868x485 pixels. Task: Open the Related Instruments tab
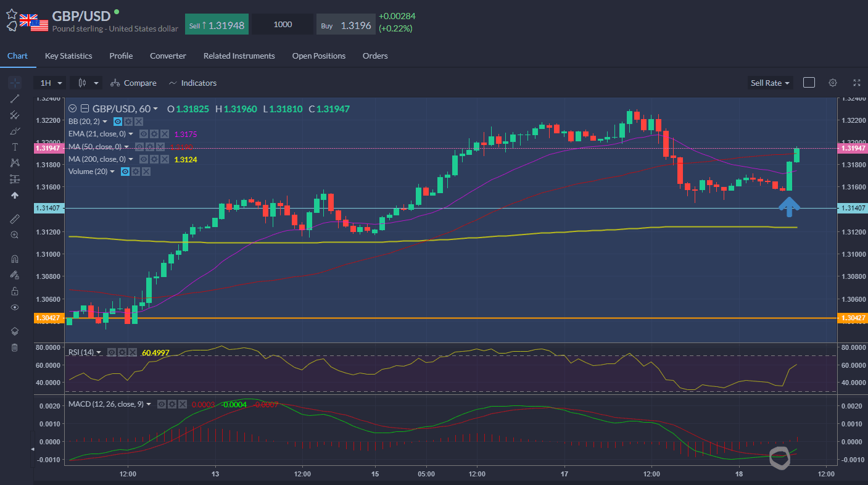coord(239,56)
